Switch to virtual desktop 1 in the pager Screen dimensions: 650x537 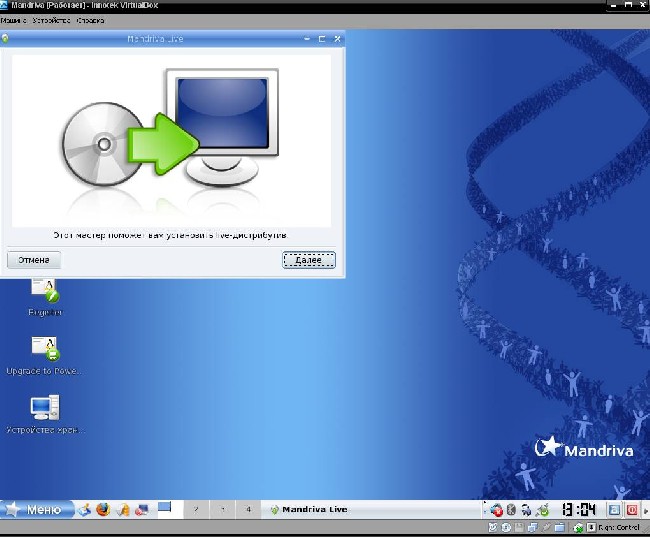pos(170,509)
